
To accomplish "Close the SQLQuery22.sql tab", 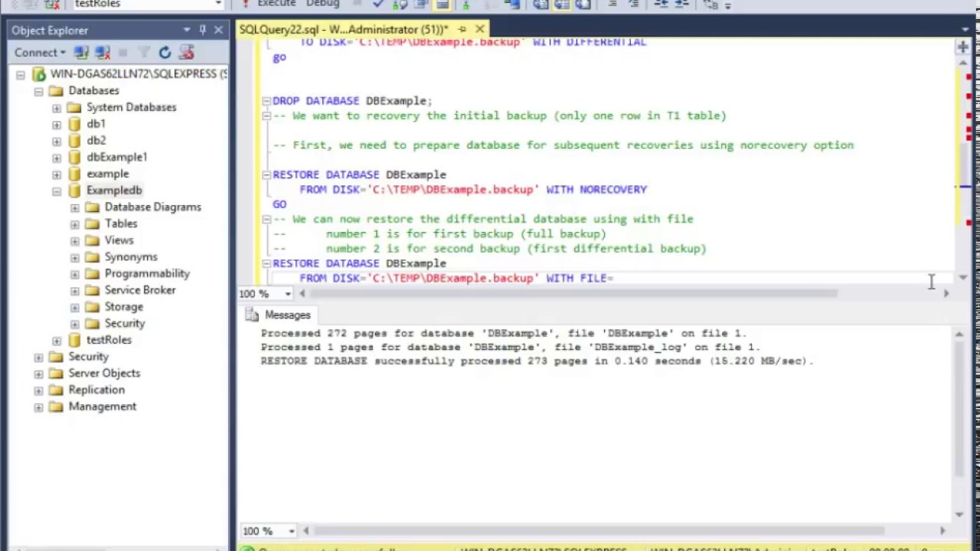I will [480, 29].
